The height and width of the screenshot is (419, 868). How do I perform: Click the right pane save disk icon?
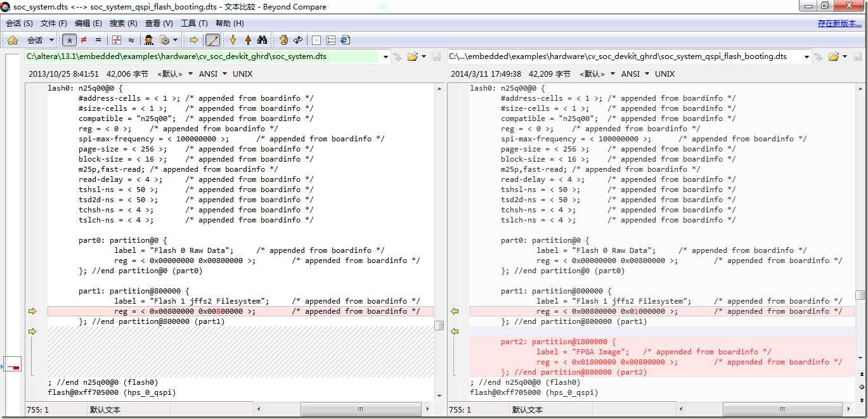(x=858, y=56)
